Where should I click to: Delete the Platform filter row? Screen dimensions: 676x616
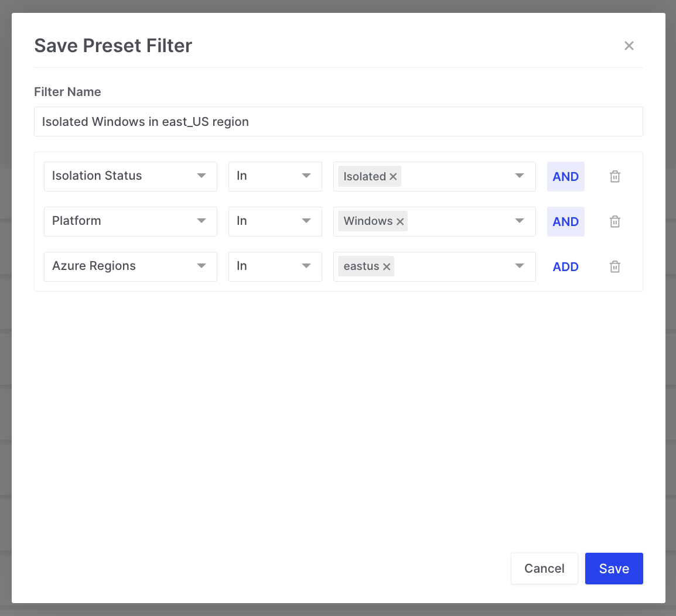coord(615,221)
